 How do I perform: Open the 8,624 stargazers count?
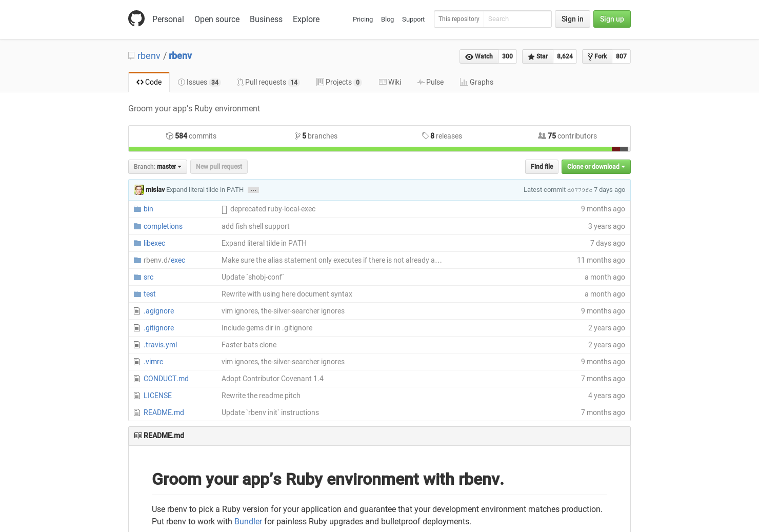pyautogui.click(x=565, y=56)
